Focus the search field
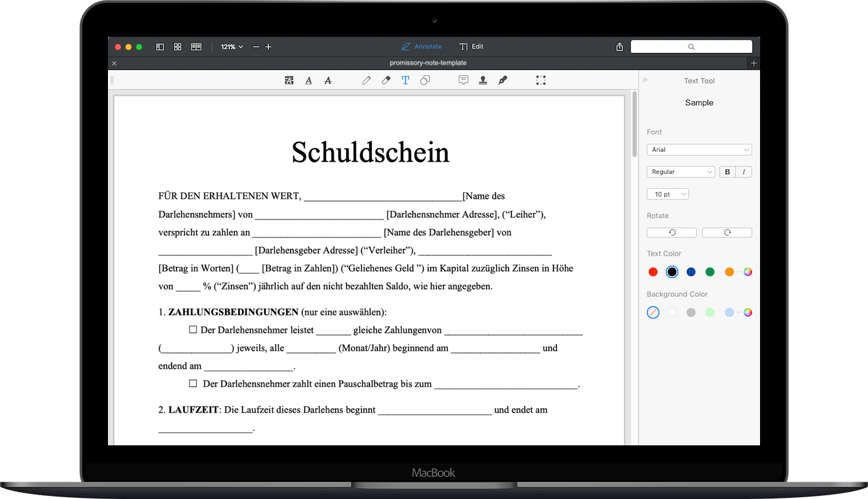 pos(691,47)
